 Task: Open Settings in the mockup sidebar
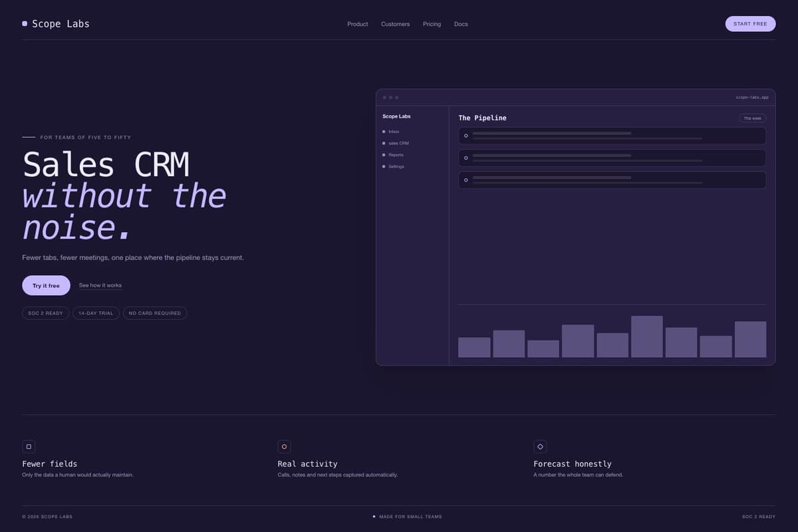coord(393,166)
